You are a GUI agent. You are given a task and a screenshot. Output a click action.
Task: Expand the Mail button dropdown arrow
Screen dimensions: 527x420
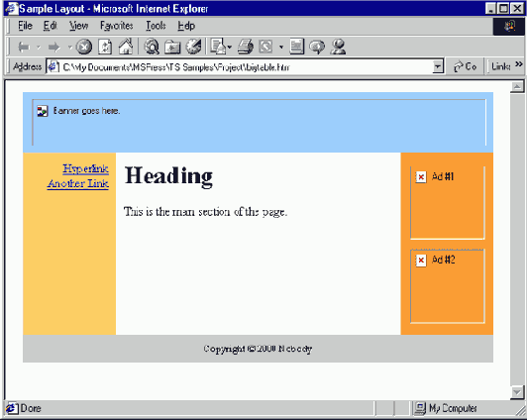pyautogui.click(x=230, y=47)
